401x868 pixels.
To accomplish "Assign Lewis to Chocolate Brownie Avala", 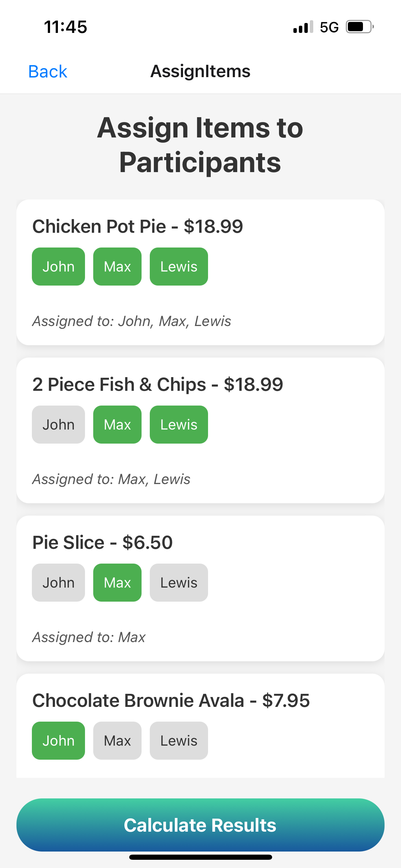I will [179, 740].
